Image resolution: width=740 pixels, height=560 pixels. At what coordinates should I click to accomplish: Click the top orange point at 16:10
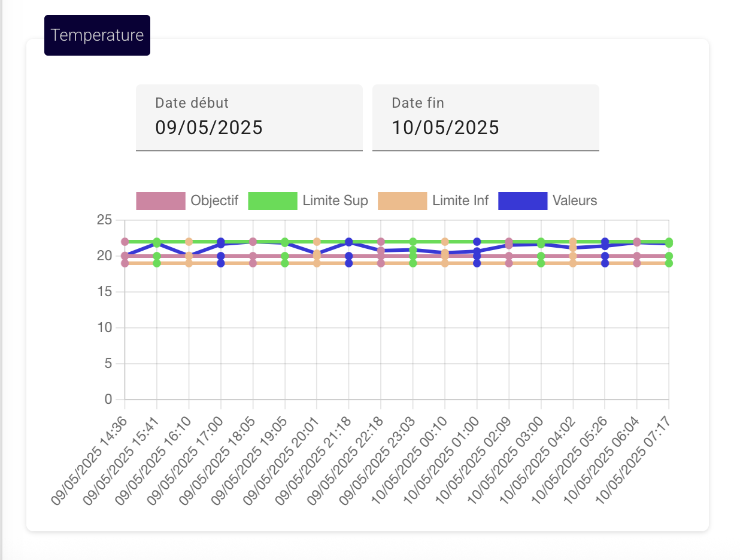189,242
